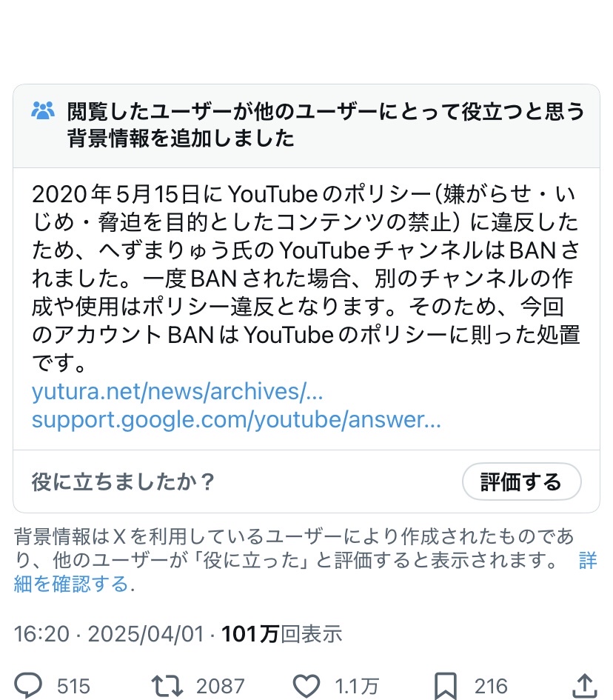Click the 216 bookmark count

pyautogui.click(x=491, y=686)
